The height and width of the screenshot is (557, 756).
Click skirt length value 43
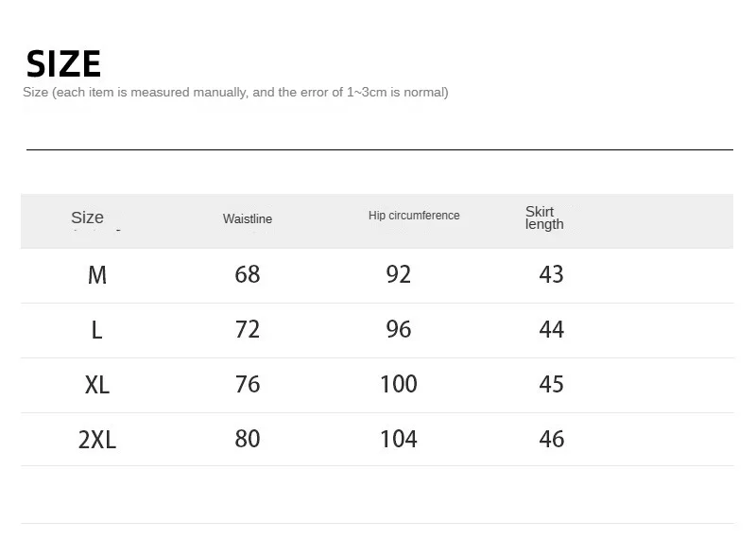(551, 274)
